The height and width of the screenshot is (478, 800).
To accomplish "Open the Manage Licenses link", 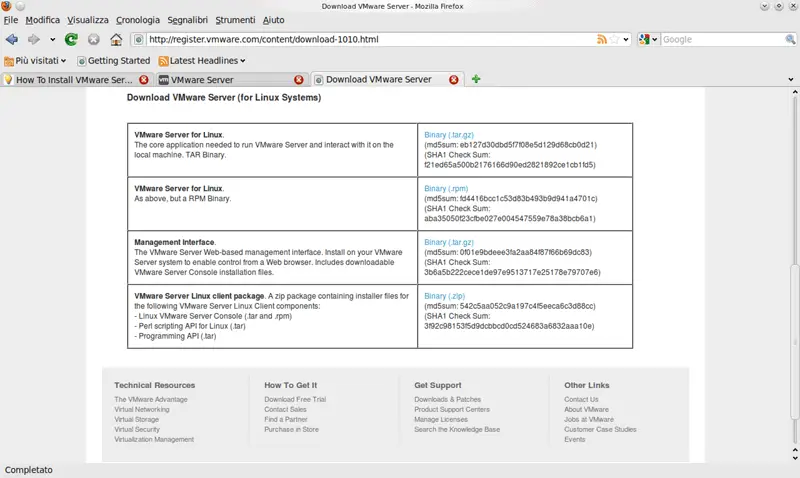I will (x=441, y=419).
